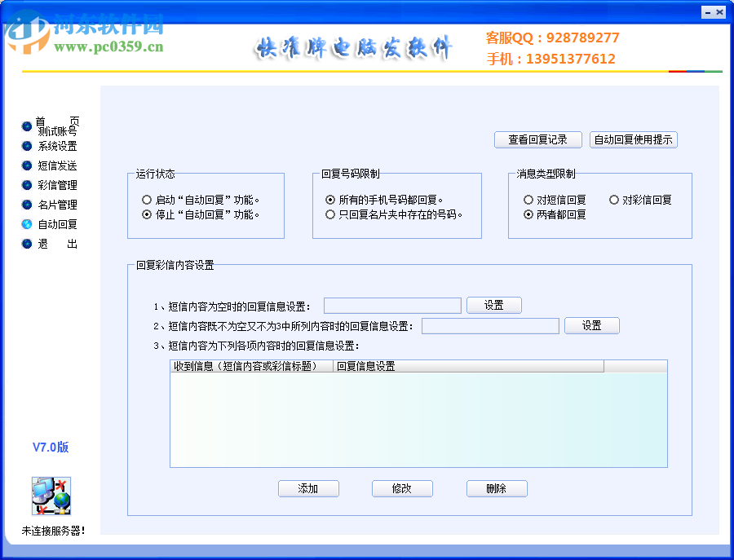The height and width of the screenshot is (560, 734).
Task: Open 彩信管理 using its sidebar icon
Action: [x=27, y=184]
